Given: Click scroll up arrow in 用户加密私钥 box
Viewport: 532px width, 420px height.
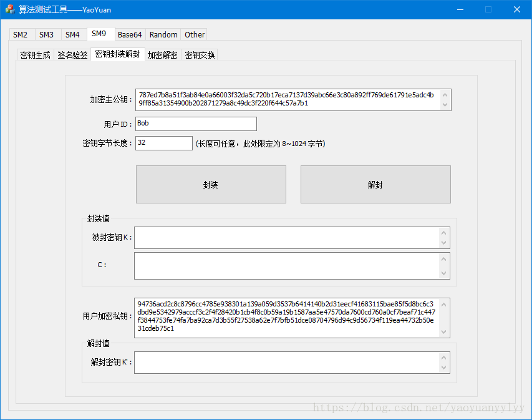Looking at the screenshot, I should point(444,304).
